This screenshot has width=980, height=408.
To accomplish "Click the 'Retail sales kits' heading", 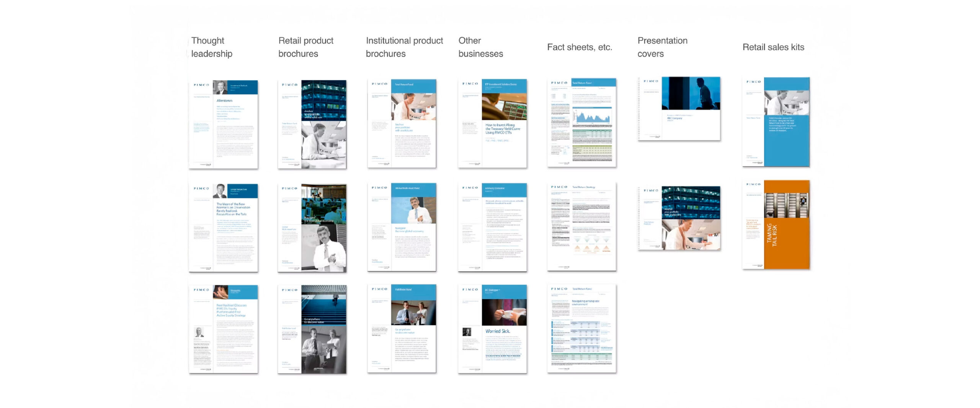I will 773,47.
